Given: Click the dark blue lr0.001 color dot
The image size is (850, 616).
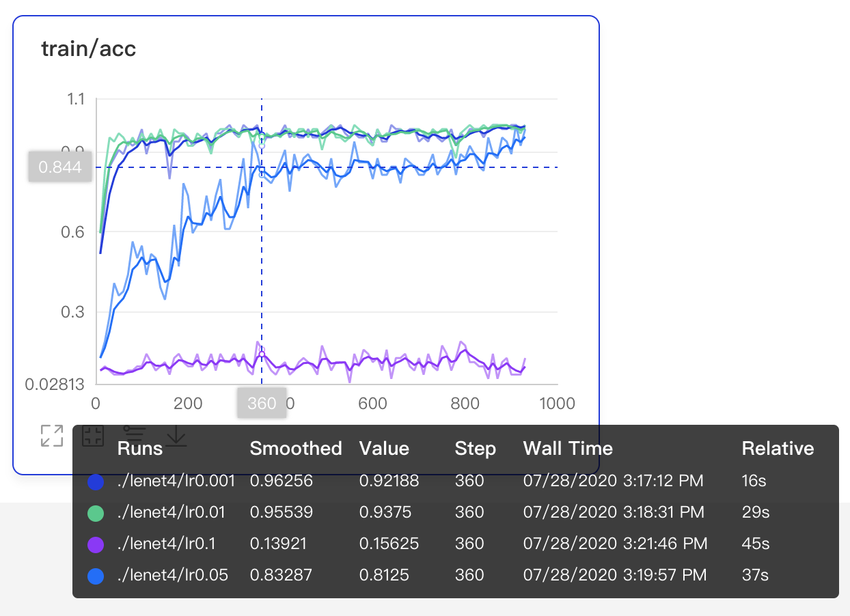Looking at the screenshot, I should click(96, 481).
